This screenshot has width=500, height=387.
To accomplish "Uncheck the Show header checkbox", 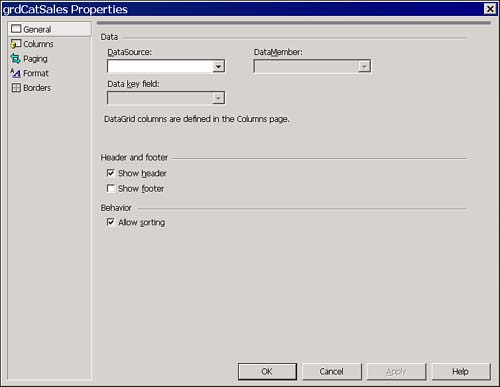I will point(111,173).
